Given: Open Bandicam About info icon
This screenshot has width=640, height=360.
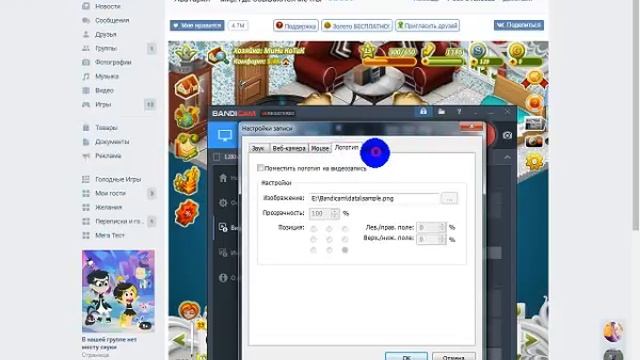Looking at the screenshot, I should [223, 278].
